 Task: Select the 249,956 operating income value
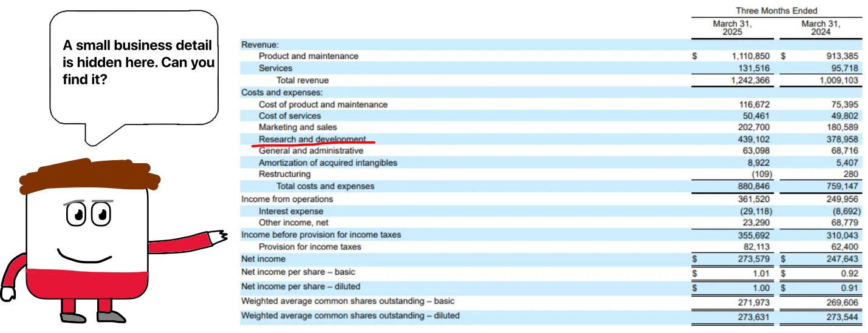tap(842, 199)
